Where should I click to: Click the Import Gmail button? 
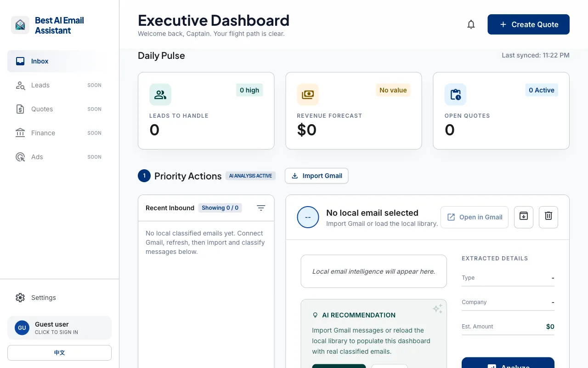point(317,176)
